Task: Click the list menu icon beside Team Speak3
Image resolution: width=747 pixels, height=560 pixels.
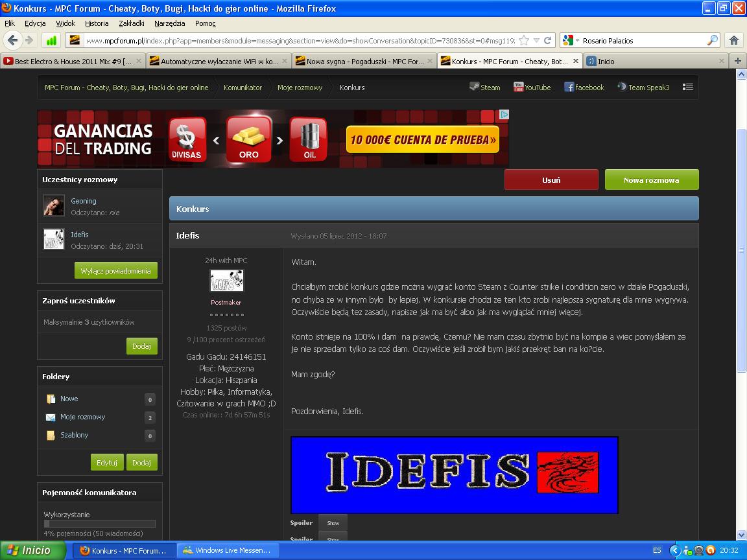Action: point(687,87)
